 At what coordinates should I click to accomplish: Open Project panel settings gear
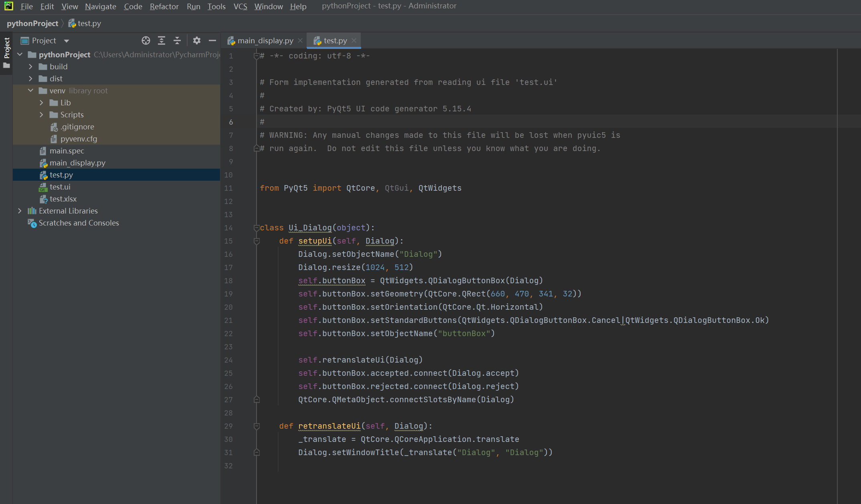click(196, 40)
